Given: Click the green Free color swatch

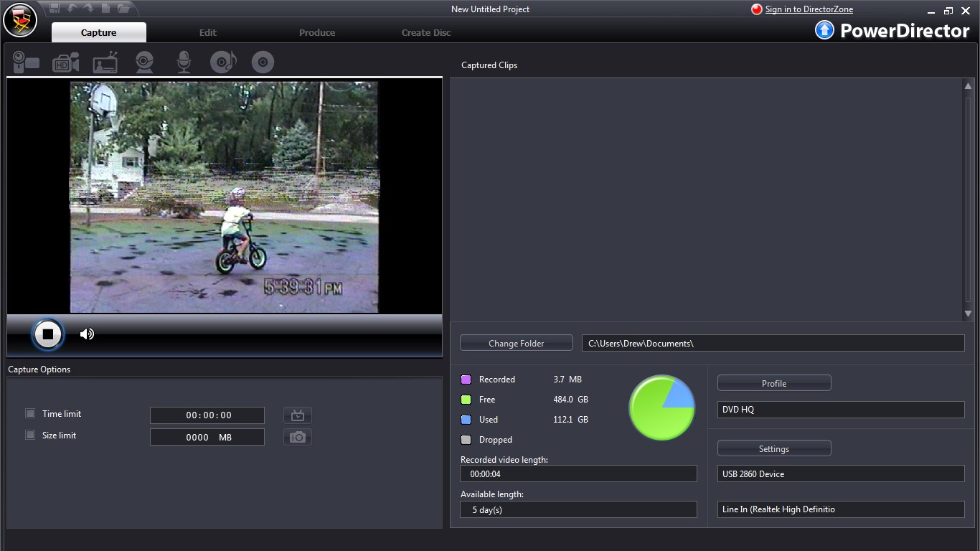Looking at the screenshot, I should (466, 400).
